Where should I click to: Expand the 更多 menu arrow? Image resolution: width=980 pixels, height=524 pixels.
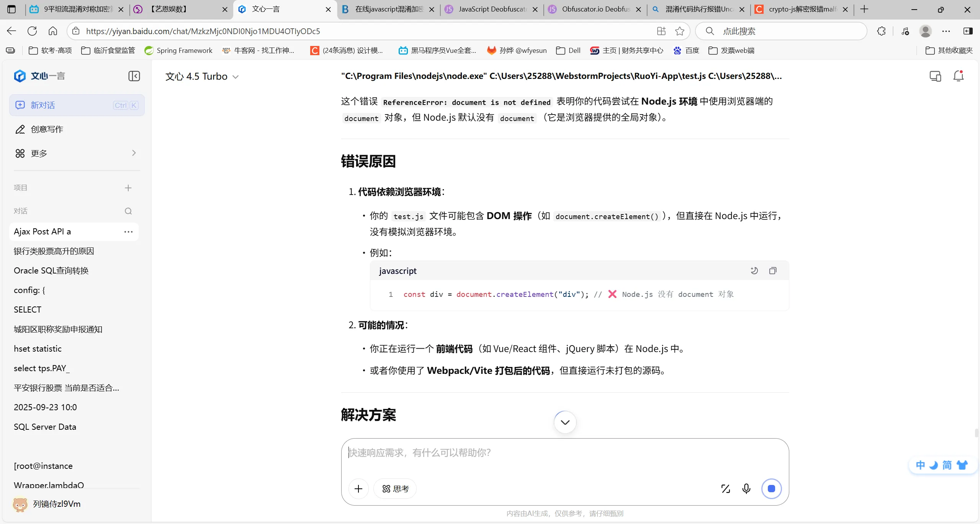(x=134, y=153)
